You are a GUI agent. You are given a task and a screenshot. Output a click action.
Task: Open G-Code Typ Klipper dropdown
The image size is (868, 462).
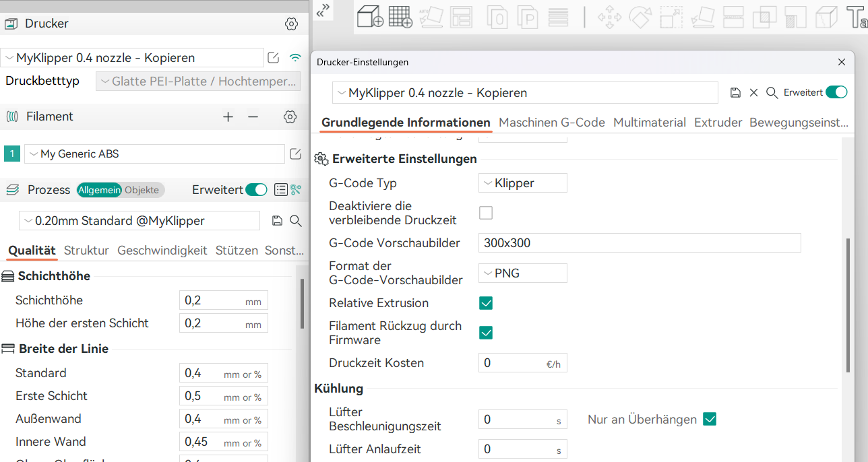point(523,183)
